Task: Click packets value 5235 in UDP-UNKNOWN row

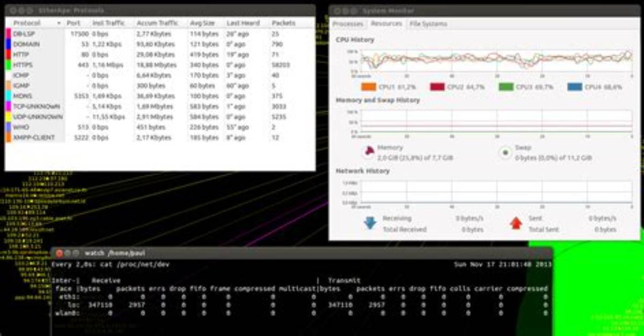Action: [x=280, y=117]
